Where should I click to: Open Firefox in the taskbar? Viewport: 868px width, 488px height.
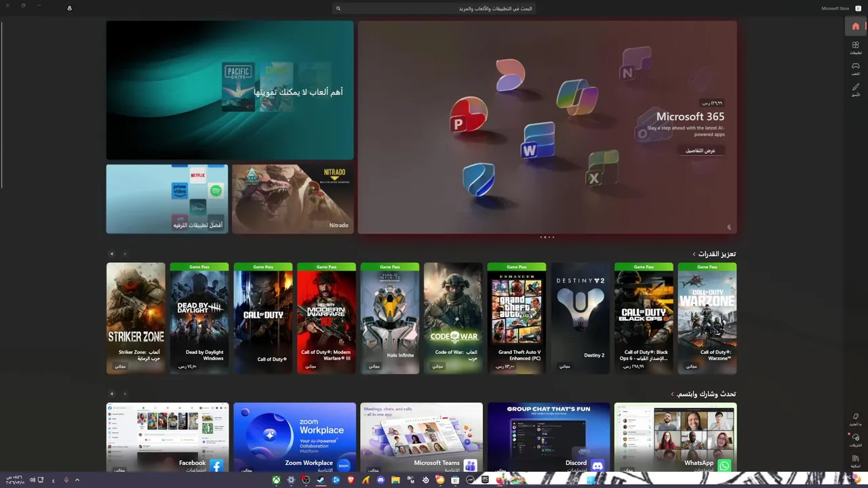[x=500, y=480]
